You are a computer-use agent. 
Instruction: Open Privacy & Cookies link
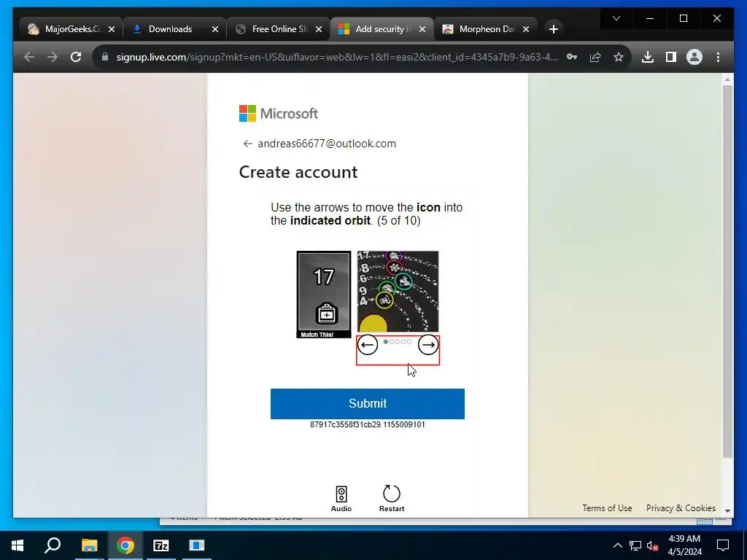pyautogui.click(x=681, y=508)
